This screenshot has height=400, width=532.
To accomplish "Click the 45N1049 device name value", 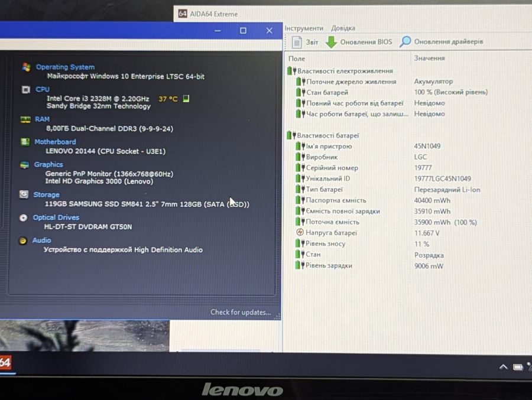I will pyautogui.click(x=427, y=146).
